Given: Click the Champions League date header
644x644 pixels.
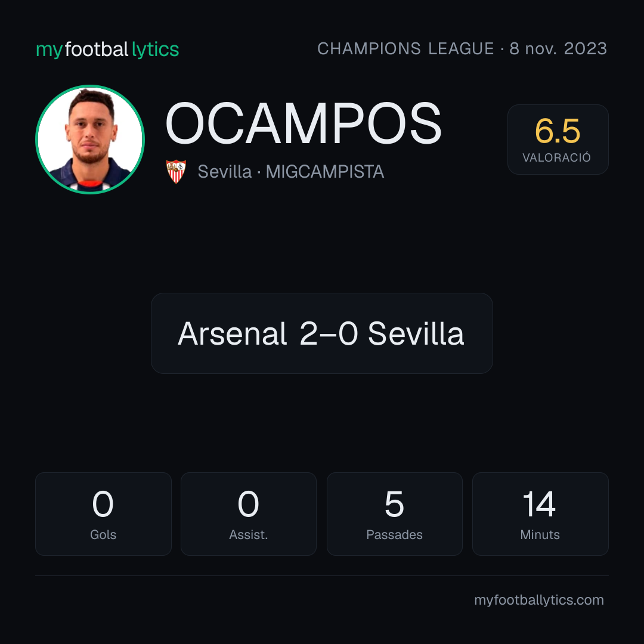Looking at the screenshot, I should (462, 48).
